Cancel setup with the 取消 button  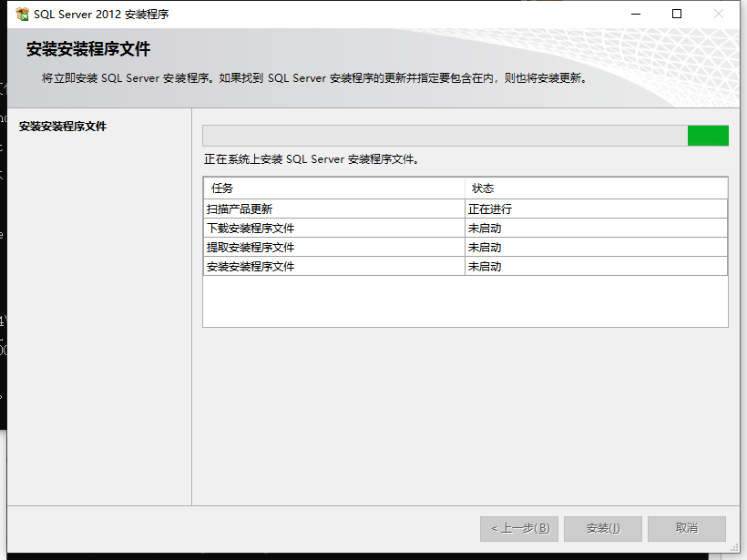tap(687, 528)
